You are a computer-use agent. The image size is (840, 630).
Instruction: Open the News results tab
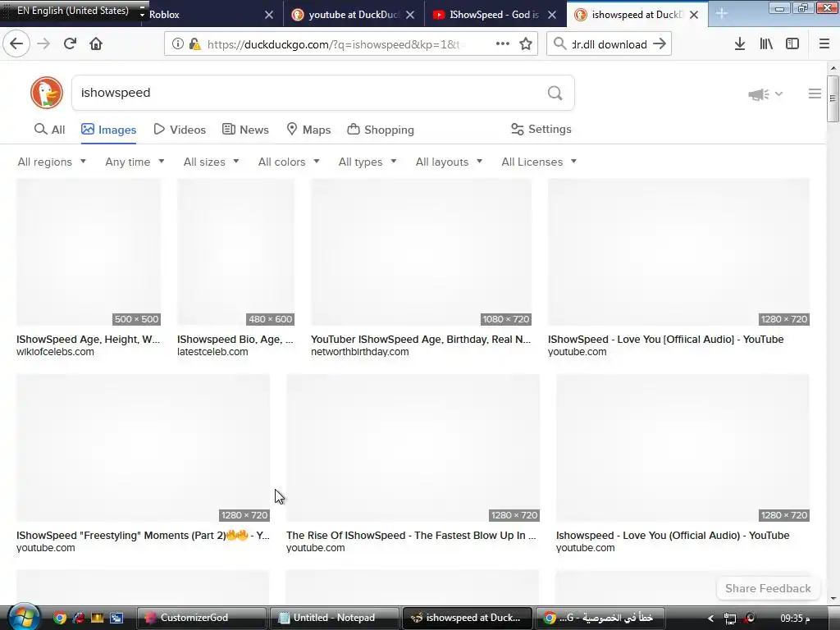245,130
